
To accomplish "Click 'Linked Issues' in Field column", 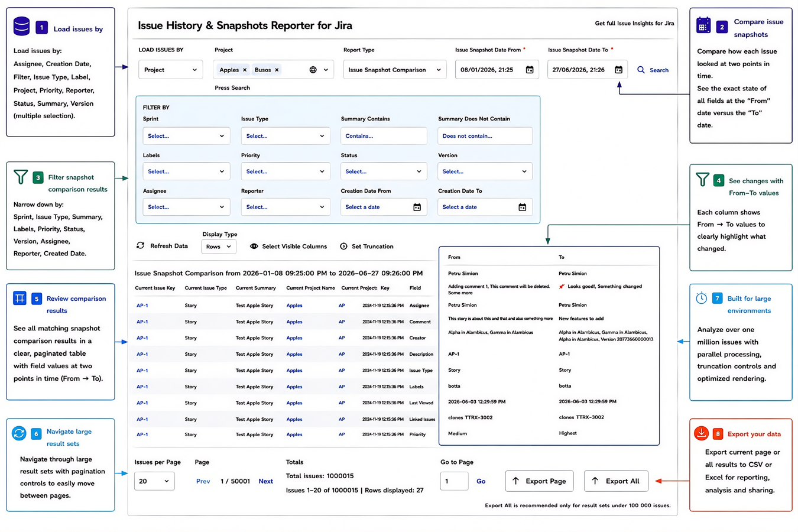I will pos(422,419).
